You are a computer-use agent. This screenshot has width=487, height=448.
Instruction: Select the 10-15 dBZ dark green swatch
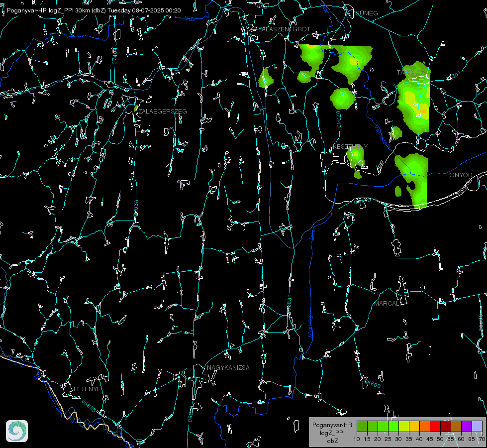click(x=362, y=426)
